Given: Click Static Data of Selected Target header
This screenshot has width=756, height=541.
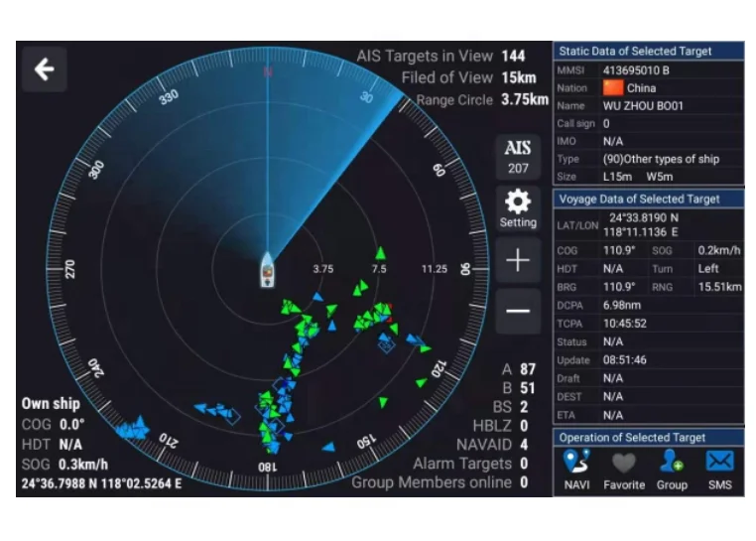Looking at the screenshot, I should [649, 51].
